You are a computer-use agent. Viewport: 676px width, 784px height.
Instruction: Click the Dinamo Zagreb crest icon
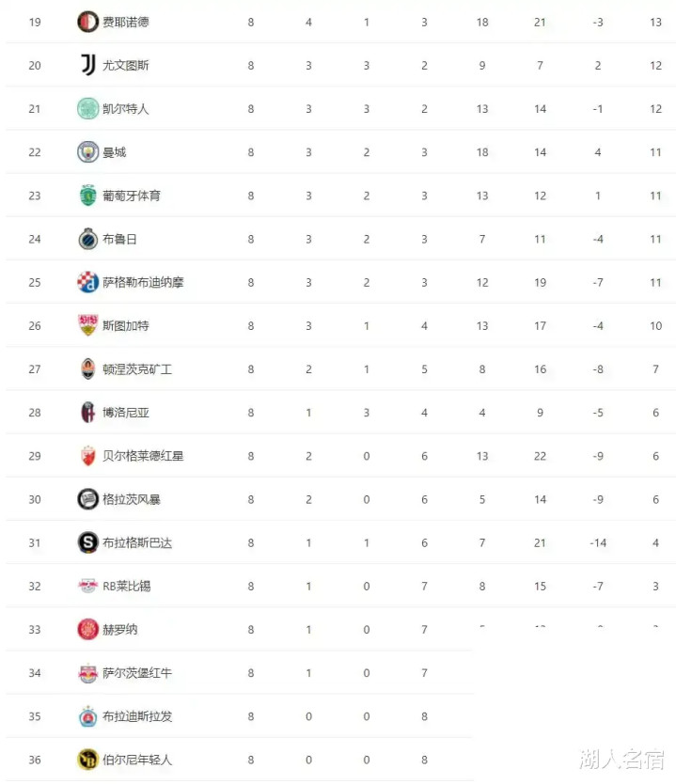click(x=87, y=282)
